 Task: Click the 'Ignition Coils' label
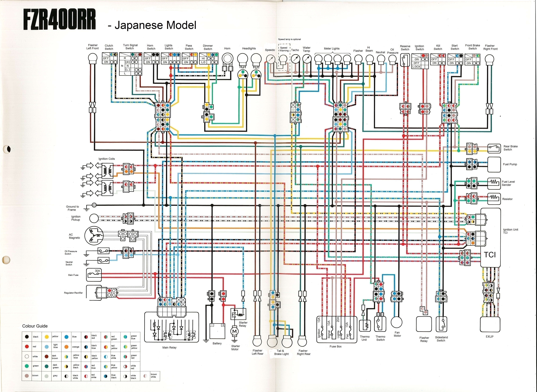106,159
